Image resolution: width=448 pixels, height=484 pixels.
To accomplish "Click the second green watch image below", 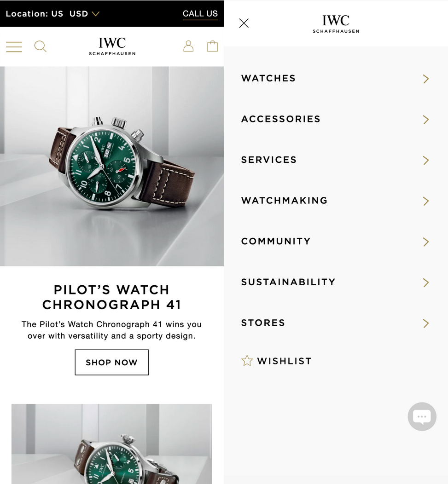I will click(112, 444).
